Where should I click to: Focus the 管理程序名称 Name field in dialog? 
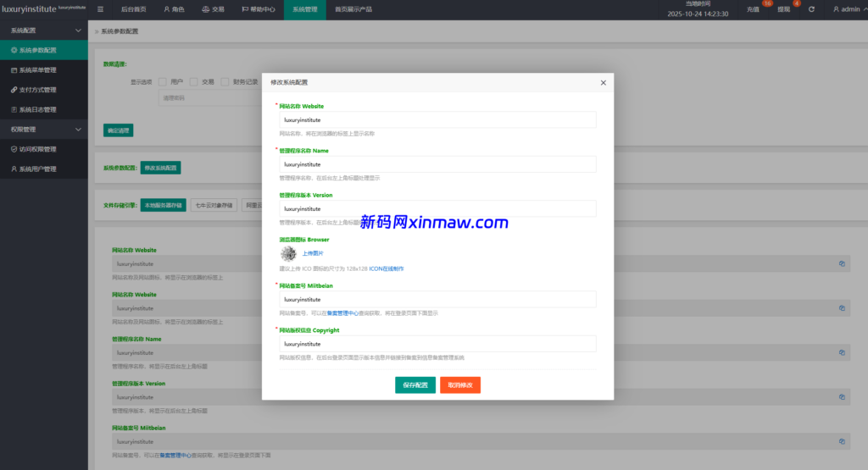[x=438, y=164]
